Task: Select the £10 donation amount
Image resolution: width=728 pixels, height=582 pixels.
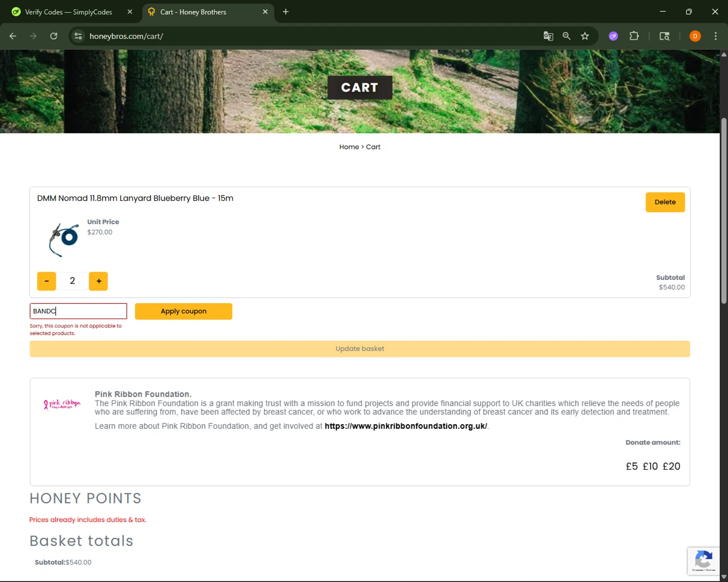Action: pyautogui.click(x=650, y=466)
